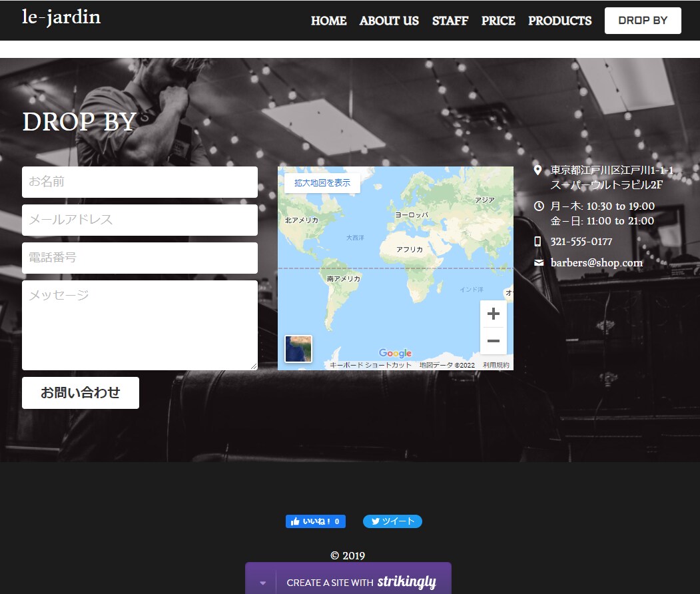Click the メールアドレス email field
The width and height of the screenshot is (700, 594).
tap(140, 220)
